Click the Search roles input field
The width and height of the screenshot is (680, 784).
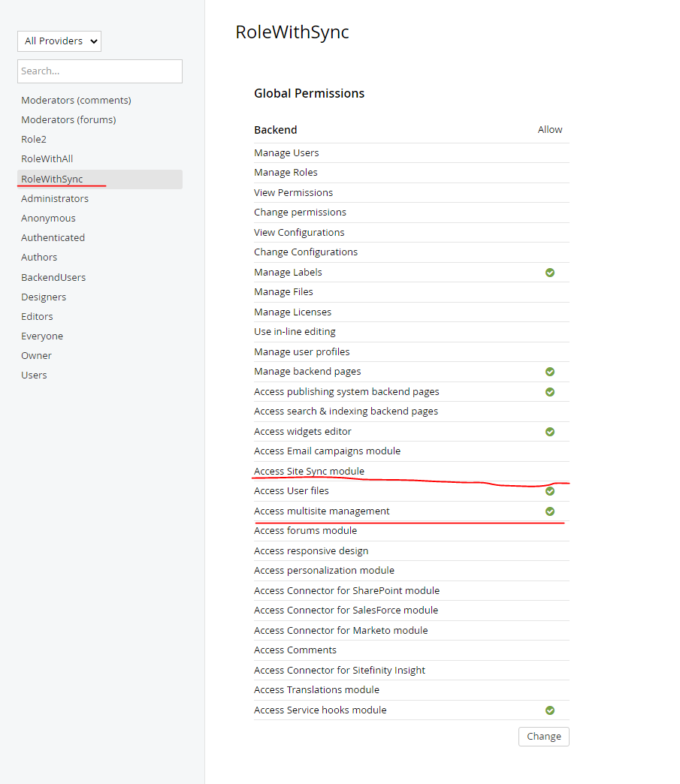pyautogui.click(x=100, y=71)
